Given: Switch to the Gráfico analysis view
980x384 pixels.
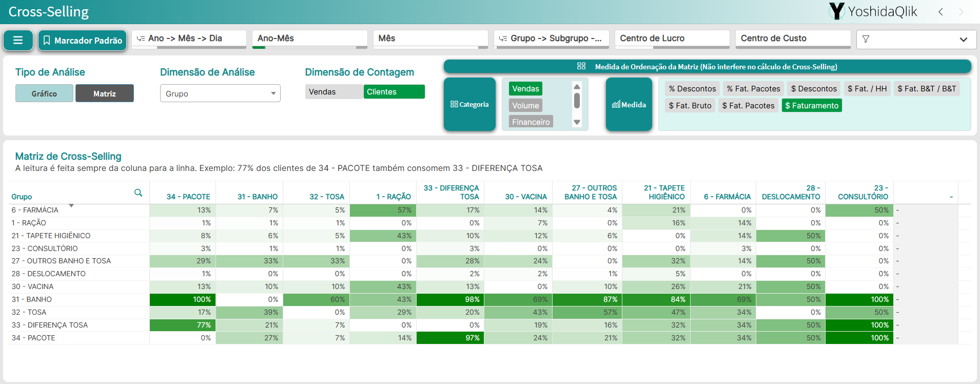Looking at the screenshot, I should tap(44, 93).
